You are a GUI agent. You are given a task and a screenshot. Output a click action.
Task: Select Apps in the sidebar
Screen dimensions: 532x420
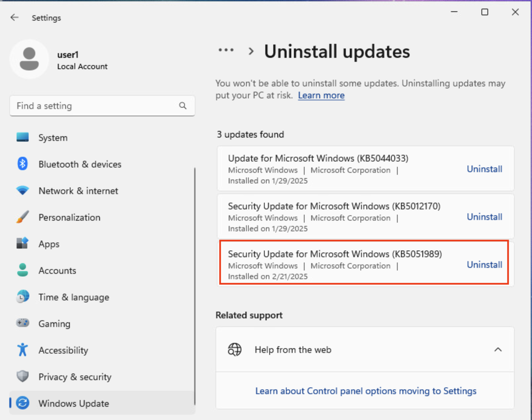click(x=49, y=244)
